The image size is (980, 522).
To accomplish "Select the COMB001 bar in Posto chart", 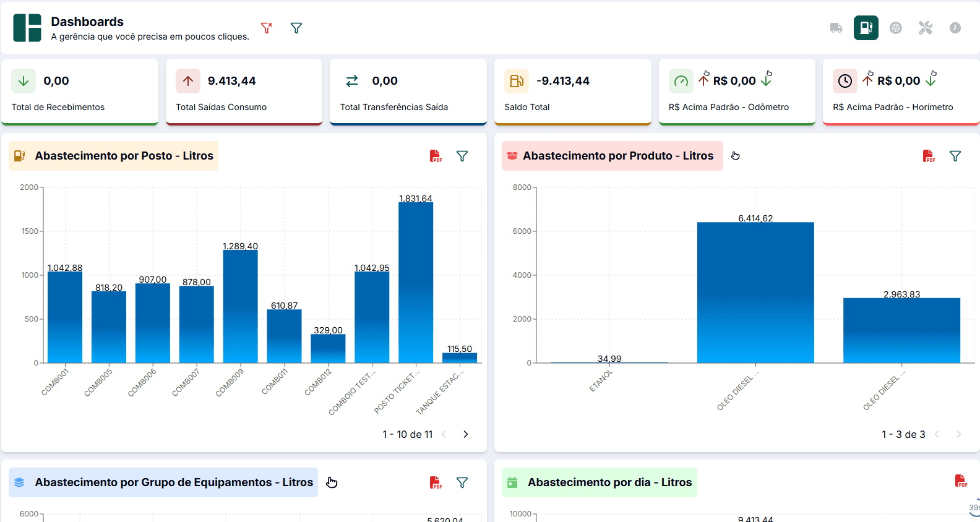I will (x=65, y=317).
